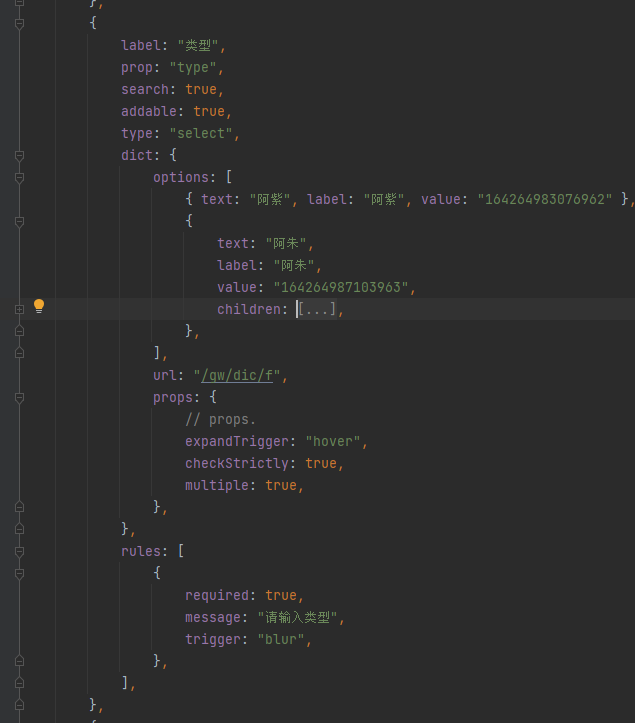Screen dimensions: 635x723
Task: Collapse the rules inner object opening brace fold marker
Action: 19,574
